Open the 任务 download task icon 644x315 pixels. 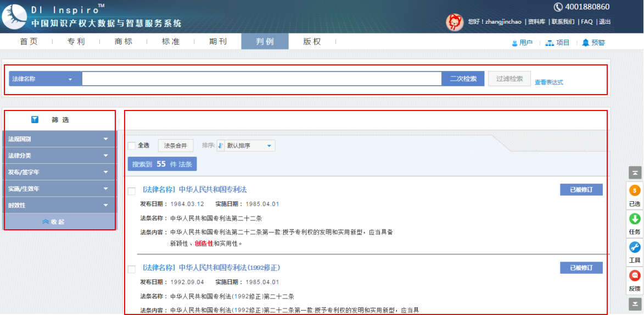click(x=634, y=219)
